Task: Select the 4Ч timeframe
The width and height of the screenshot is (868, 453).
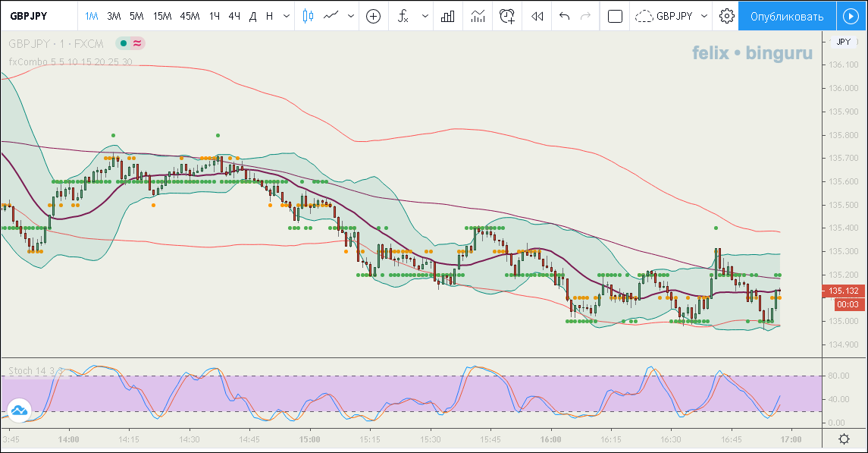Action: [234, 16]
